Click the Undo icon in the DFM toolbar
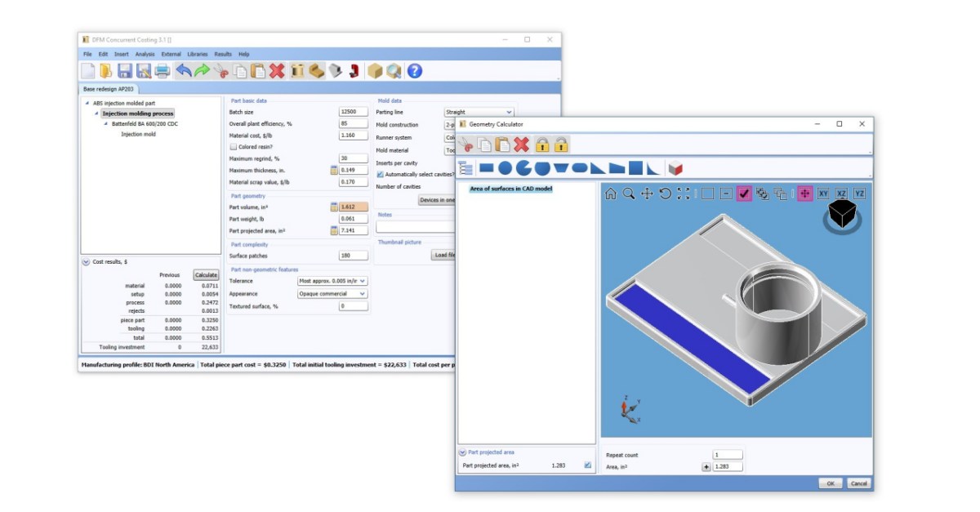 coord(185,70)
